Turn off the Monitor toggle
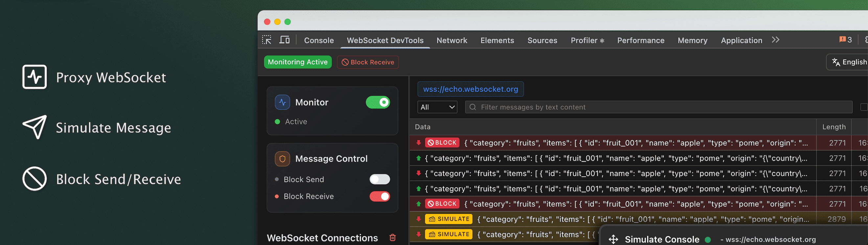This screenshot has width=868, height=245. coord(378,102)
